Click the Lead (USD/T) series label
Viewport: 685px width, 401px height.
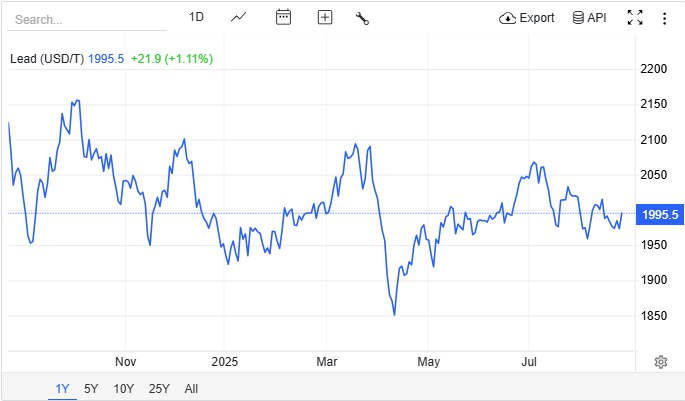[x=46, y=59]
